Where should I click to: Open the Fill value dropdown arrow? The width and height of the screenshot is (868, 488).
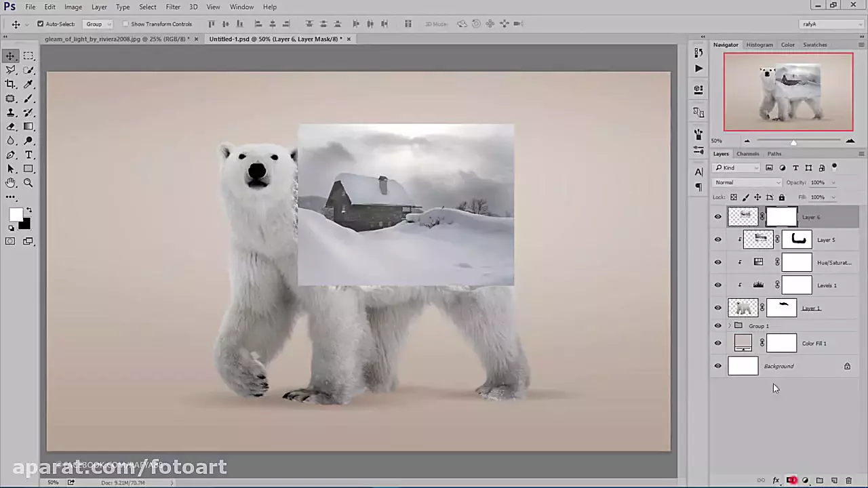point(833,197)
